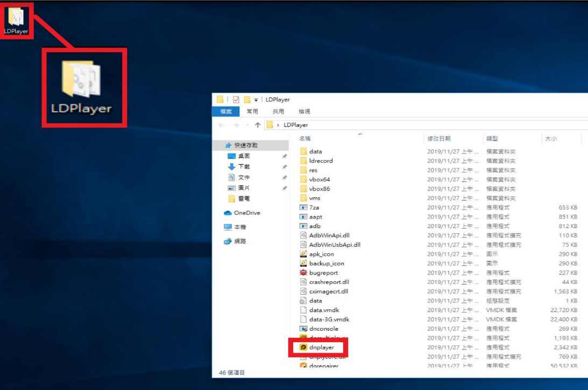Open the recent locations dropdown beside the forward arrow

pyautogui.click(x=247, y=125)
